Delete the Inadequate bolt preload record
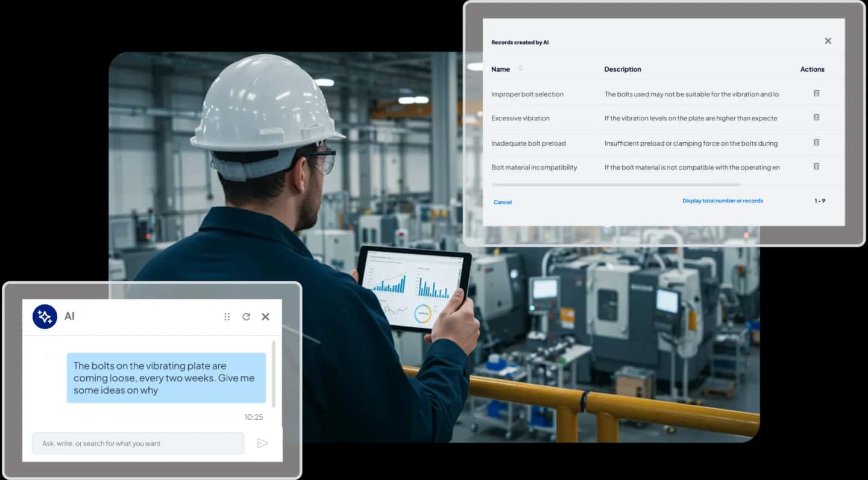Screen dimensions: 868x480 tap(816, 143)
